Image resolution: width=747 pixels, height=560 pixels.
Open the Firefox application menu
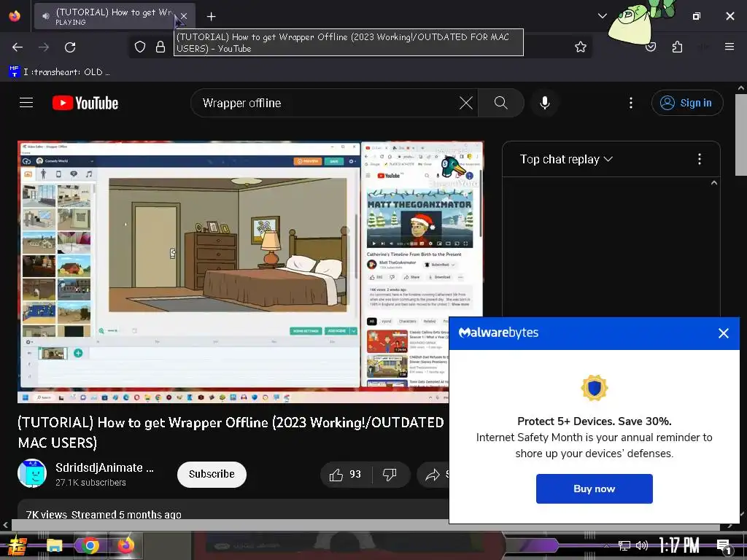point(729,47)
